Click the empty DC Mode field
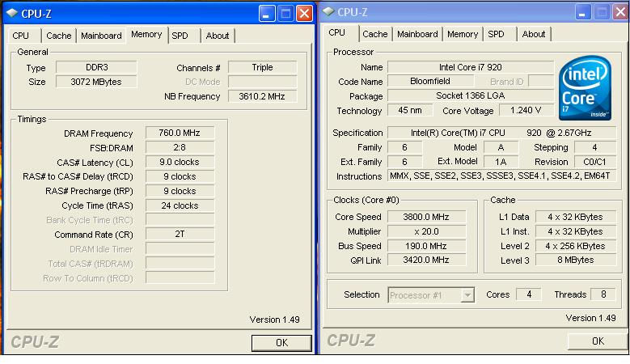This screenshot has height=364, width=630. click(262, 82)
